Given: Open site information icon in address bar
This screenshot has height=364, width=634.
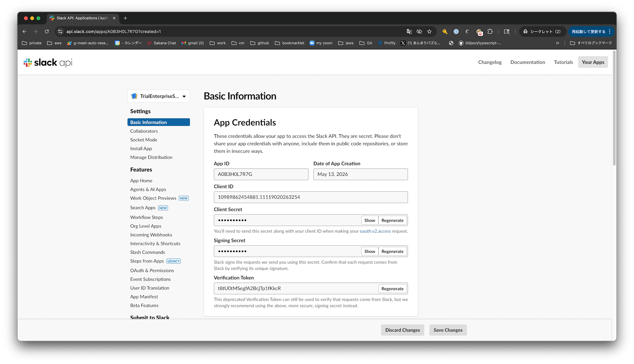Looking at the screenshot, I should (x=60, y=32).
